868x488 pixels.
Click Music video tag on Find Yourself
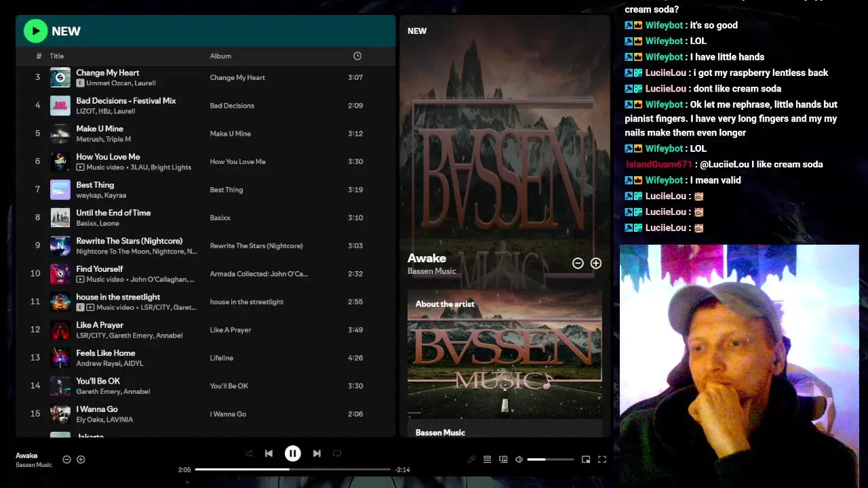[x=100, y=279]
